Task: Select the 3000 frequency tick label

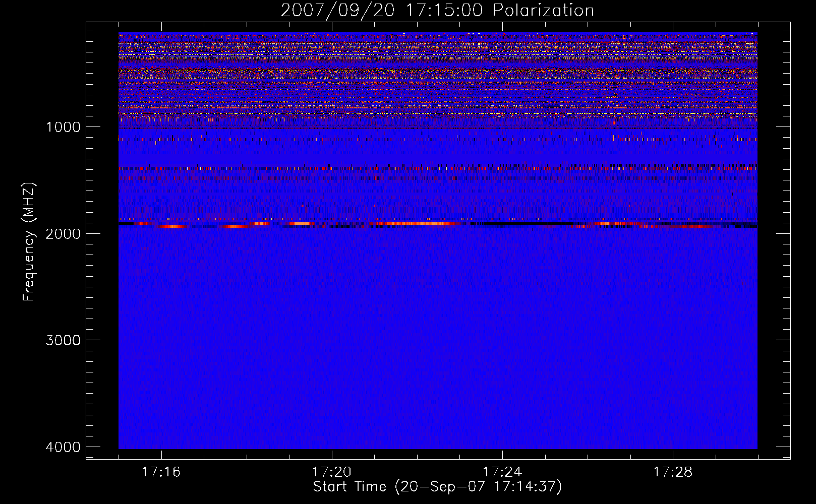Action: (x=63, y=340)
